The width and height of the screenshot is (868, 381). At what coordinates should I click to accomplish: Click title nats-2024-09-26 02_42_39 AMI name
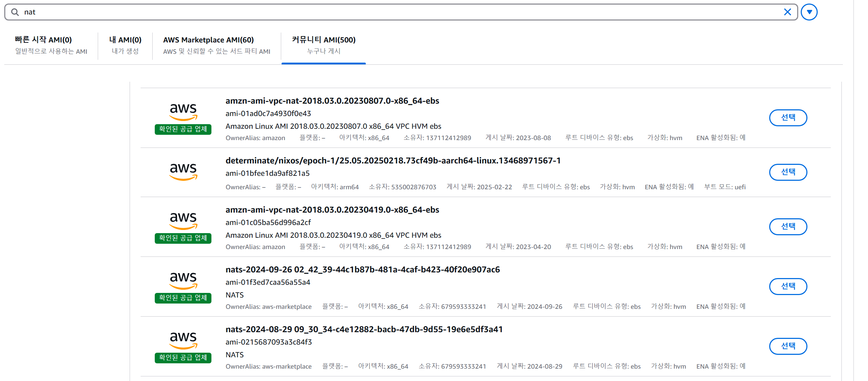click(x=363, y=270)
